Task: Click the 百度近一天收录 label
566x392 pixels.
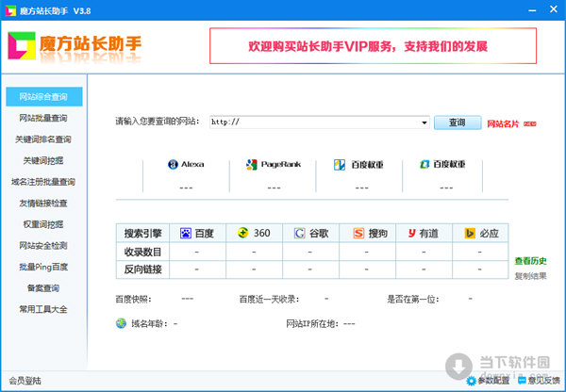Action: (x=269, y=299)
